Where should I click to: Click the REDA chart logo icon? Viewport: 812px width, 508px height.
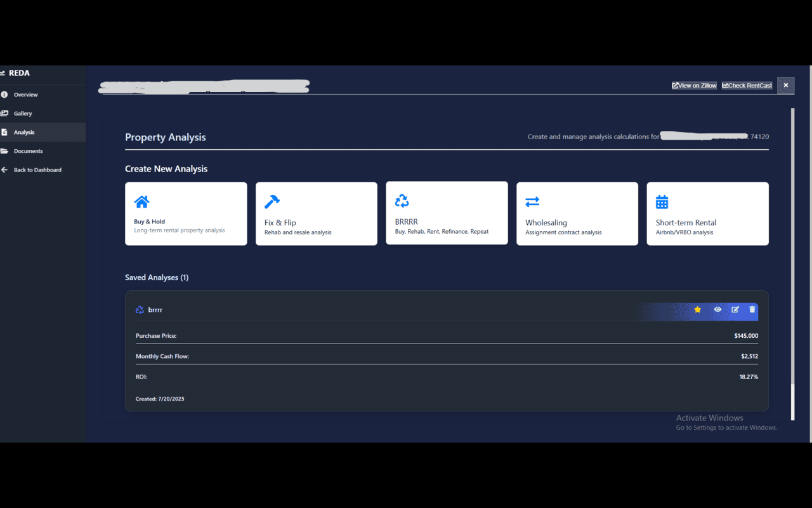pos(3,73)
